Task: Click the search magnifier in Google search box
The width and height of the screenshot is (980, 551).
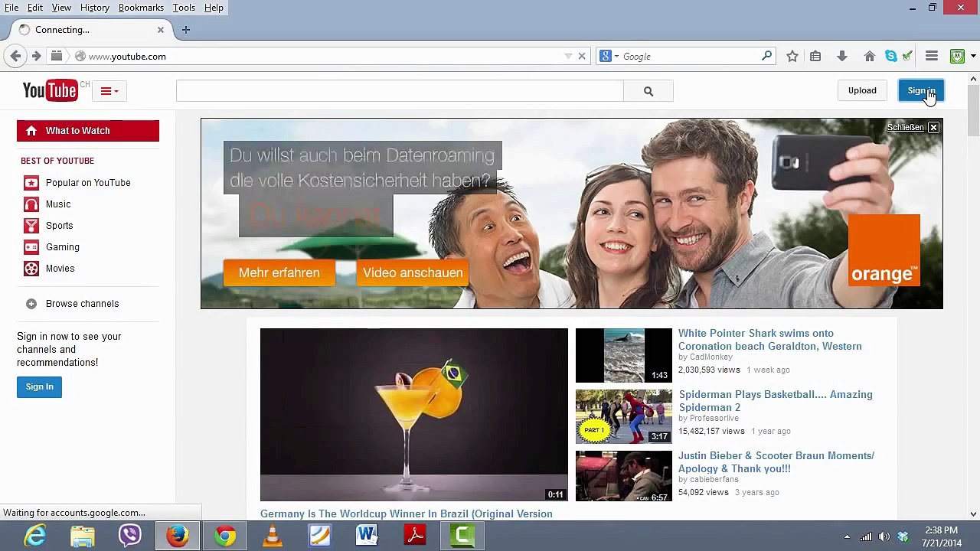Action: tap(766, 56)
